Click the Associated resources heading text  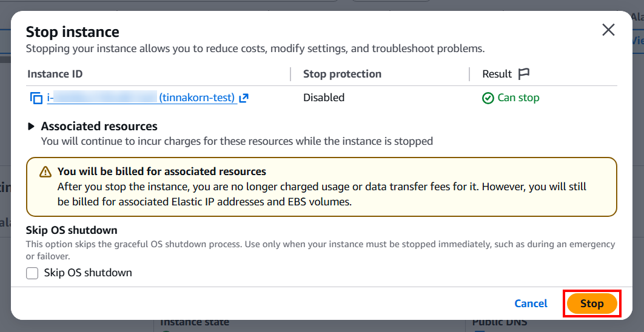click(99, 126)
